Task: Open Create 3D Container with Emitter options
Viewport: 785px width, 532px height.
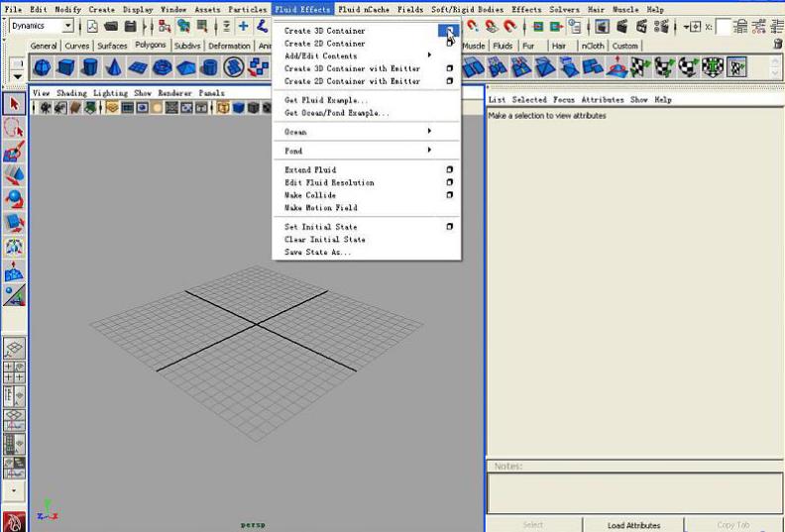Action: (449, 68)
